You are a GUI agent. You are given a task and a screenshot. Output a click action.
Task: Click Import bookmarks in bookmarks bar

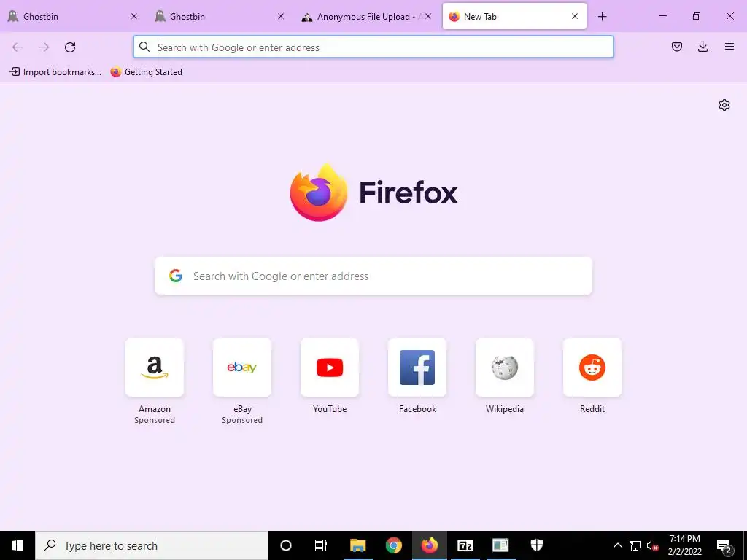[55, 72]
